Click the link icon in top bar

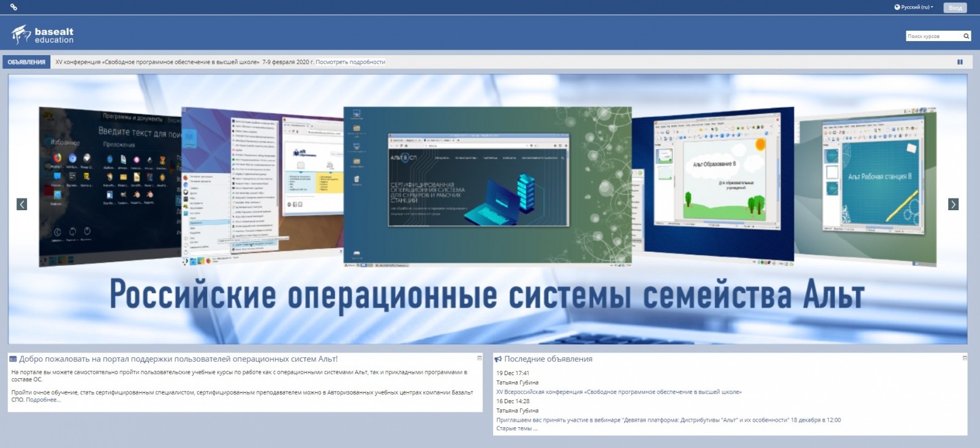13,7
